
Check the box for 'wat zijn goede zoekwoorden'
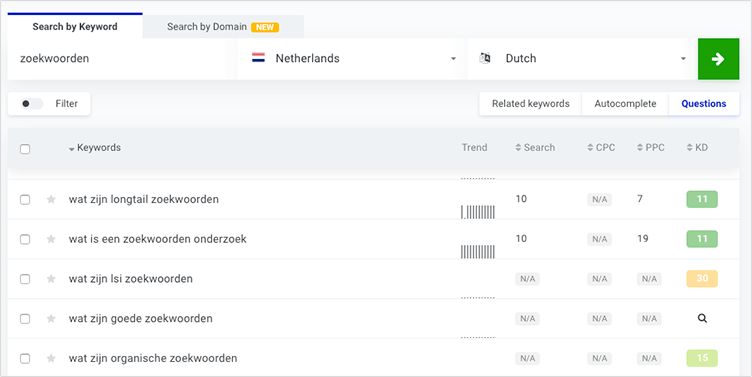pos(25,319)
